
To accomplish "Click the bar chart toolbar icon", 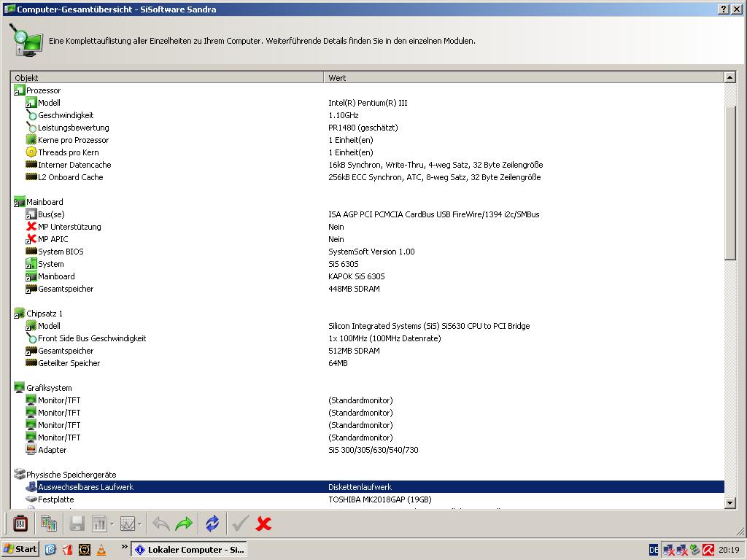I will [x=99, y=524].
